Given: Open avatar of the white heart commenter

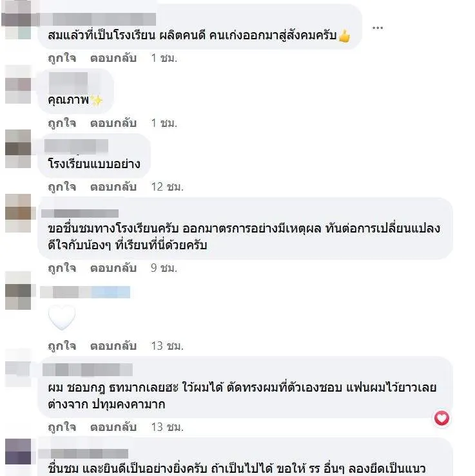Looking at the screenshot, I should coord(18,290).
